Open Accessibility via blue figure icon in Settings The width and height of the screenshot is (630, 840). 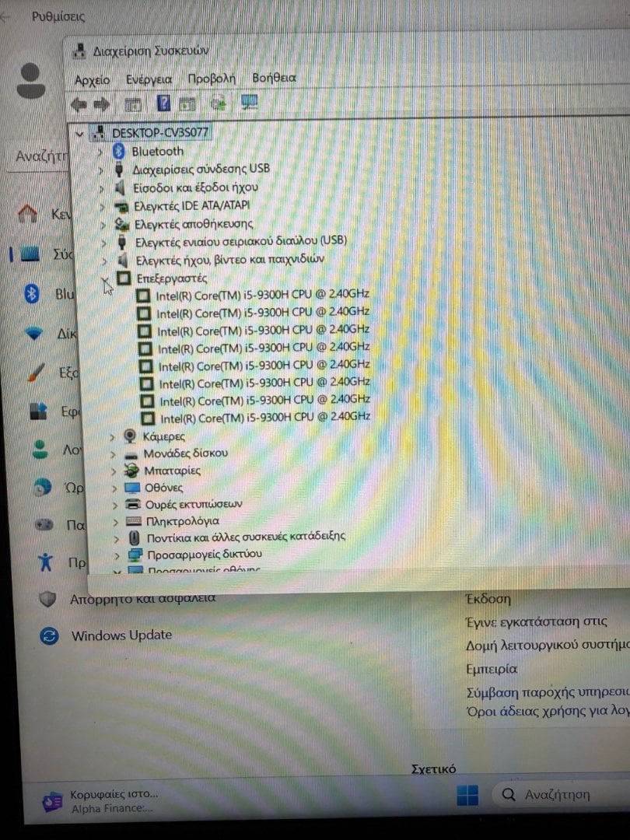pyautogui.click(x=46, y=562)
